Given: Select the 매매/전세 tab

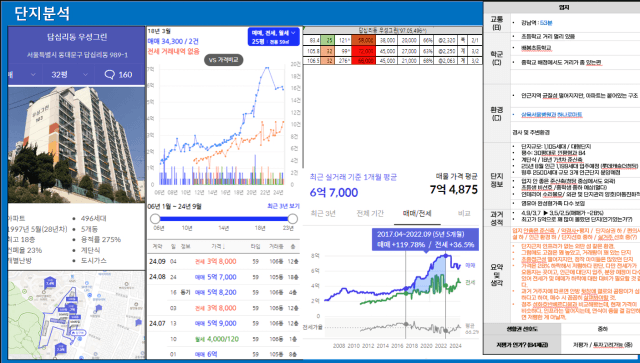Looking at the screenshot, I should click(x=417, y=214).
